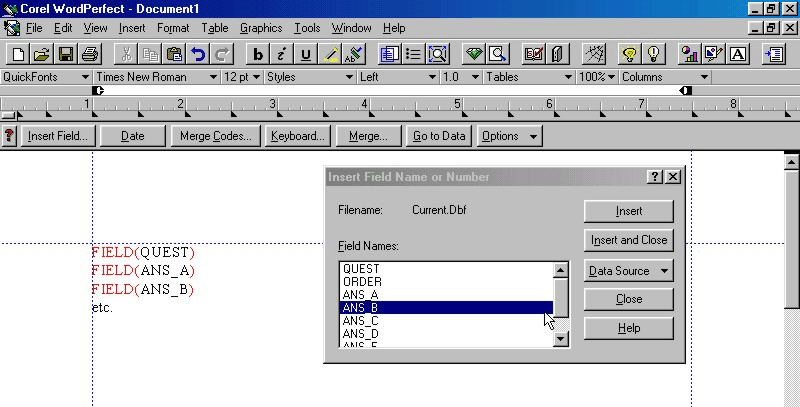Click the spider web internet icon
This screenshot has width=800, height=407.
pos(593,54)
